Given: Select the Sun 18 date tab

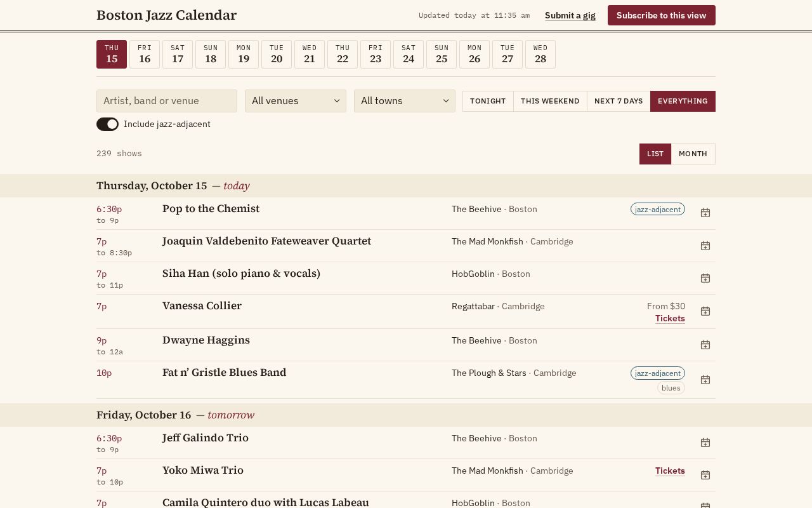Looking at the screenshot, I should click(211, 54).
